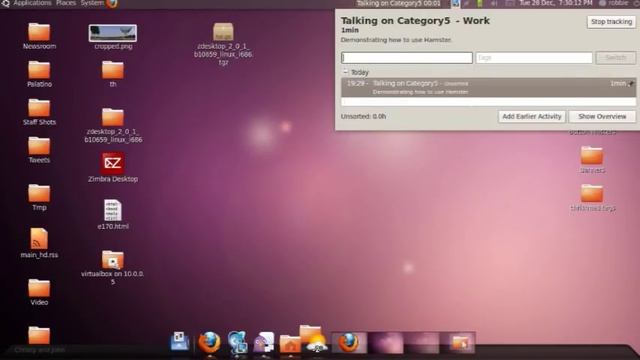The image size is (640, 360).
Task: Click the green battery indicator icon
Action: pos(480,4)
